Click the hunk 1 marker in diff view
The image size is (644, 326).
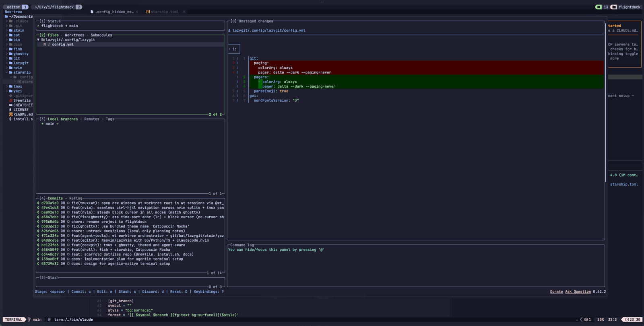point(234,49)
